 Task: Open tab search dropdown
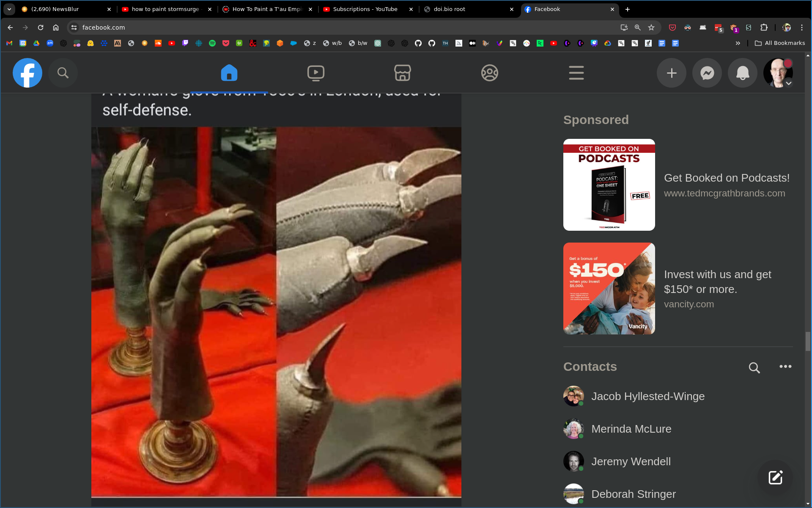coord(9,9)
